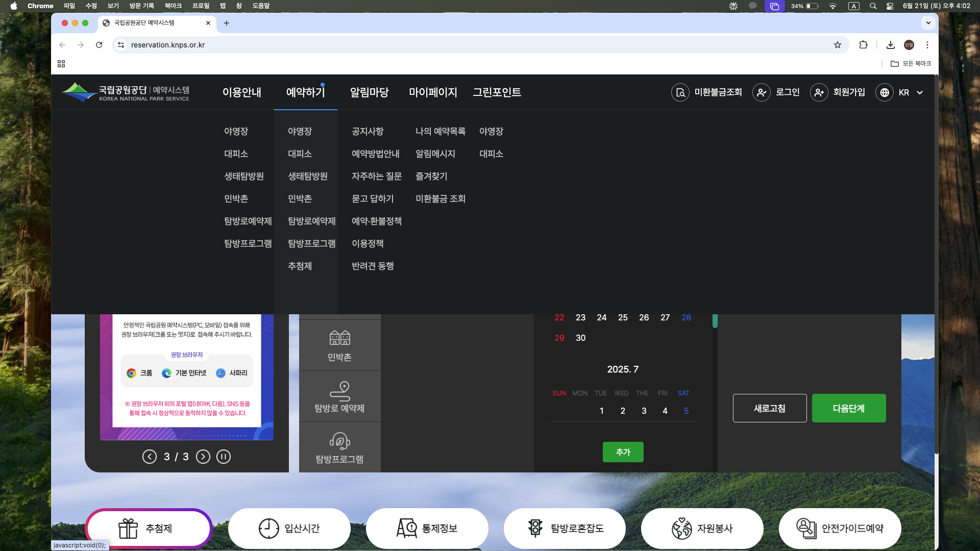Open 입산시간 via the clock icon
The height and width of the screenshot is (551, 980).
click(x=269, y=528)
